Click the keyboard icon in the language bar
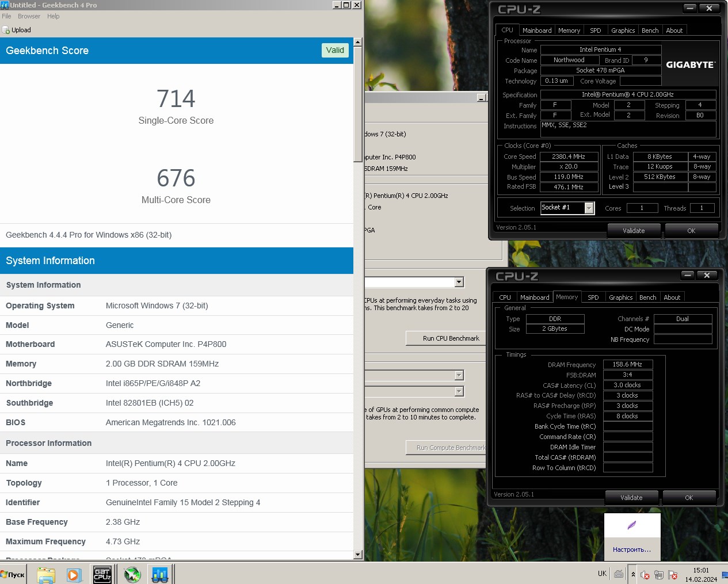Image resolution: width=728 pixels, height=584 pixels. [619, 574]
